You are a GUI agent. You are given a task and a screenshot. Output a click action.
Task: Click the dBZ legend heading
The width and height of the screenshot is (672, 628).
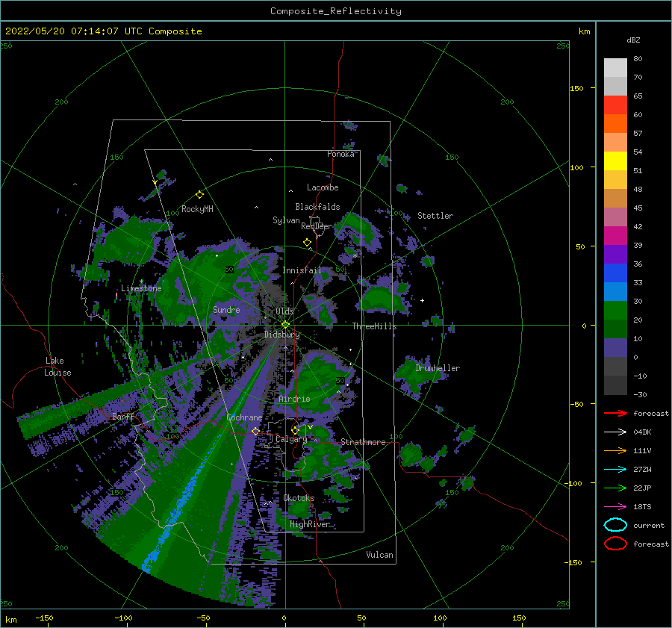[633, 40]
